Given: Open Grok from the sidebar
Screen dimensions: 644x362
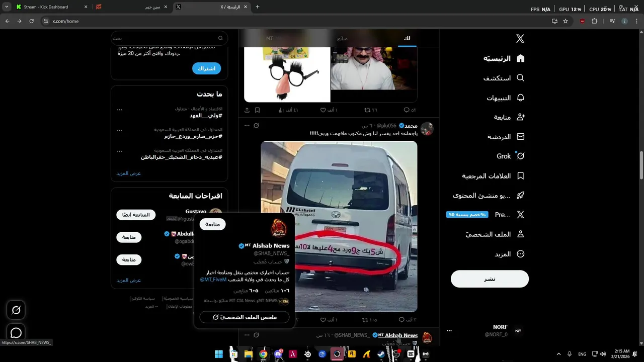Looking at the screenshot, I should [x=511, y=156].
